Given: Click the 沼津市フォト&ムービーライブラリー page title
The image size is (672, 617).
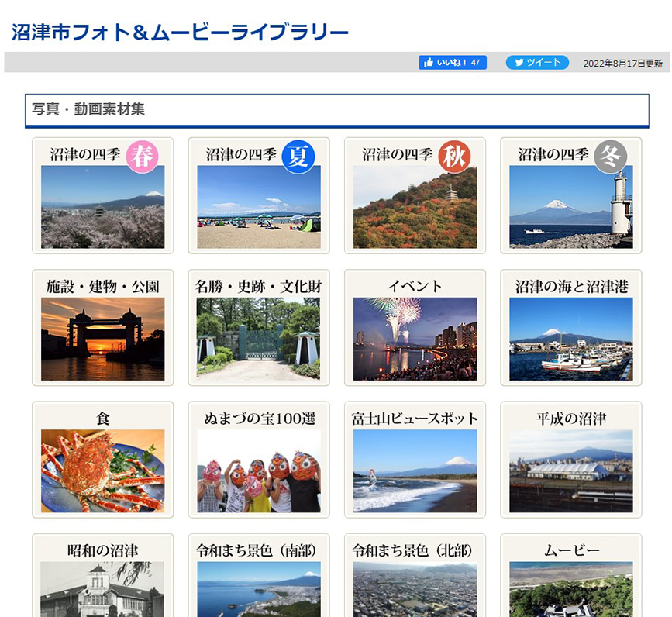Looking at the screenshot, I should 180,32.
